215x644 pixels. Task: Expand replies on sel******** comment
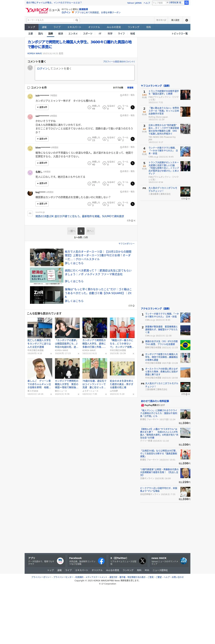[42, 139]
